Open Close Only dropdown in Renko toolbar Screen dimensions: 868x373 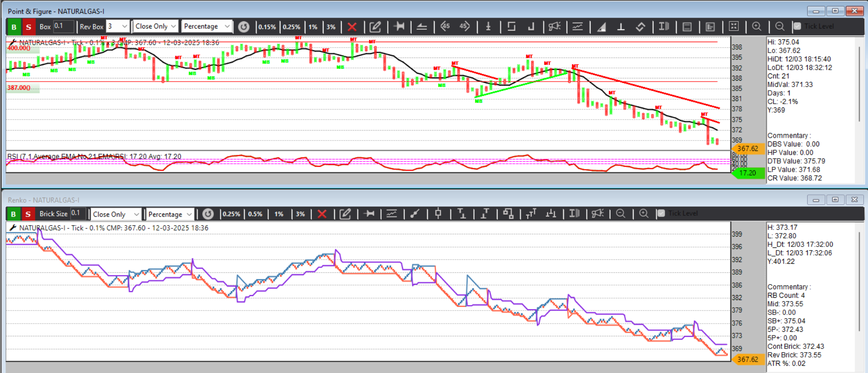coord(116,214)
